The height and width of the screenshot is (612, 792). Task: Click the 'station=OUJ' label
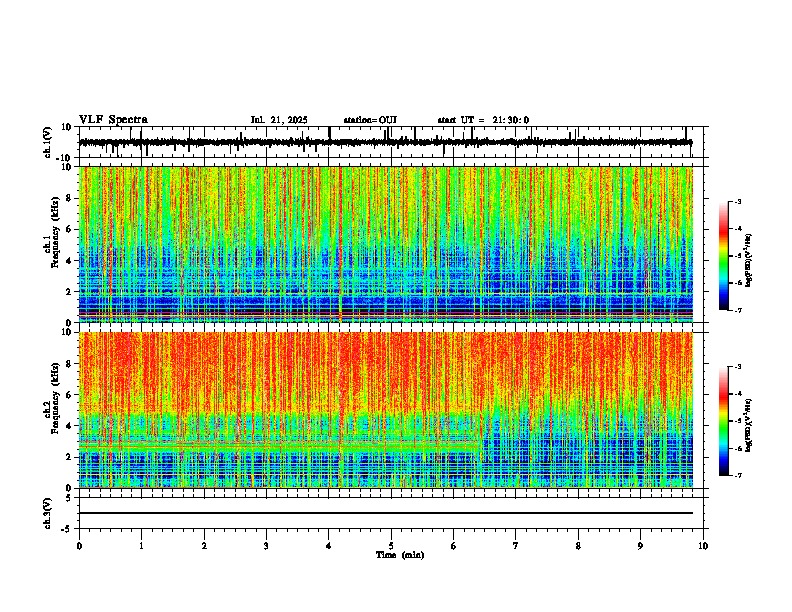(x=370, y=120)
